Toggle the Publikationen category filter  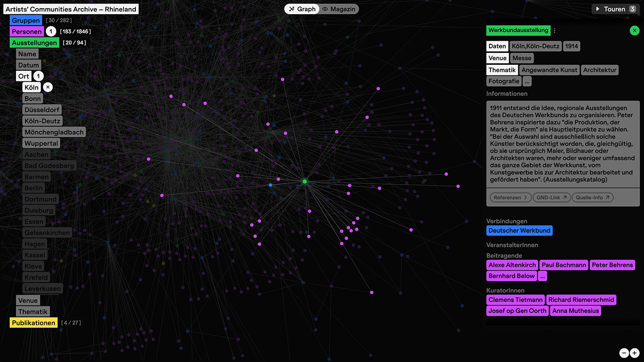tap(34, 323)
